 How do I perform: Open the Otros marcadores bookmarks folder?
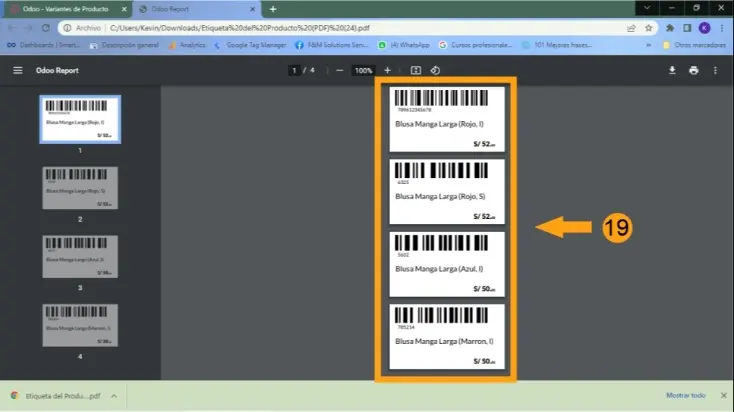(x=692, y=45)
